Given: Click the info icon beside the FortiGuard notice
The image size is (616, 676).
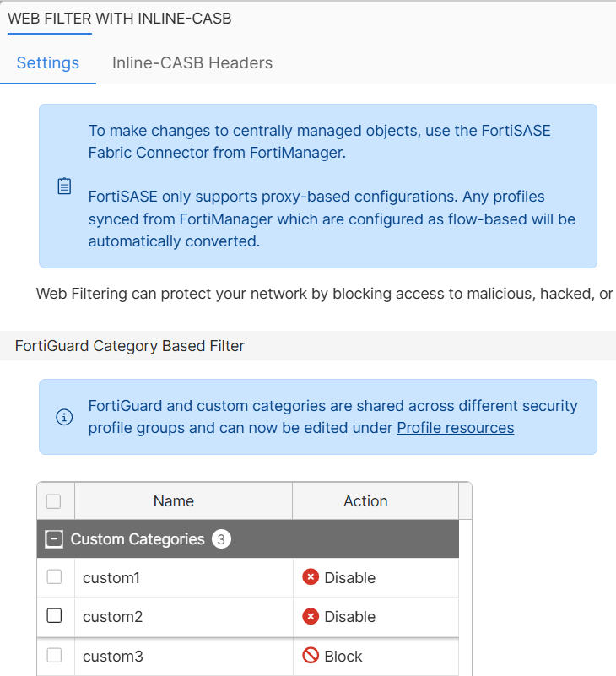Looking at the screenshot, I should [65, 417].
